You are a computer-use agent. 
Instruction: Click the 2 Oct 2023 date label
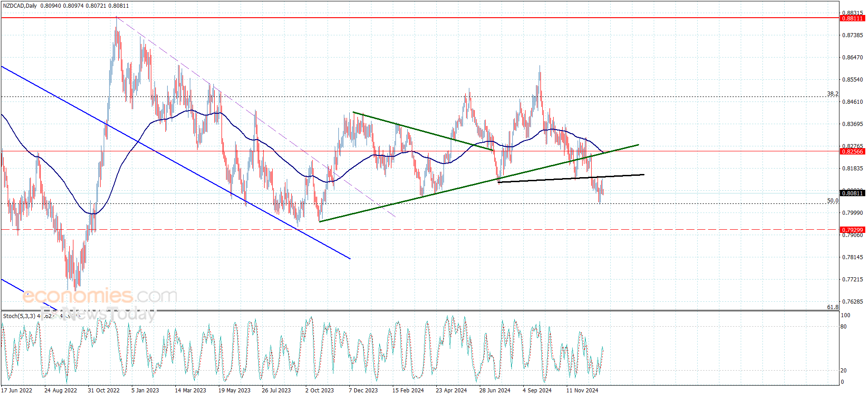pos(319,390)
